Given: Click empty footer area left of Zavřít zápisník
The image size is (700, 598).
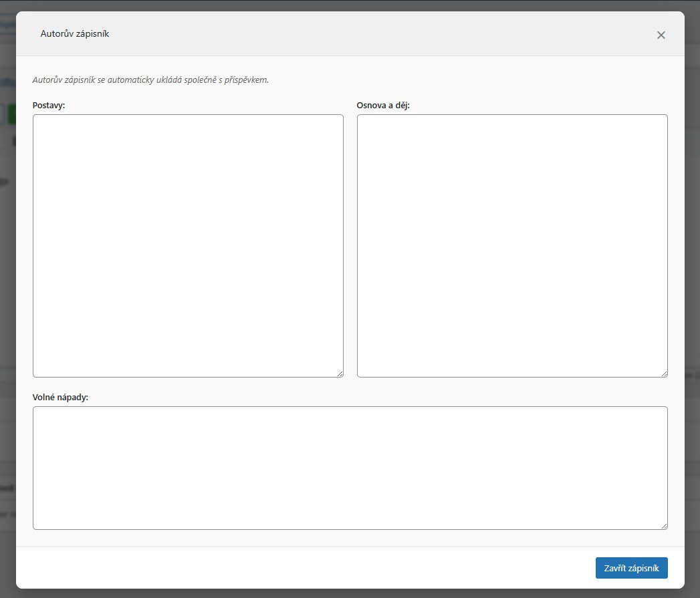Looking at the screenshot, I should pos(301,568).
